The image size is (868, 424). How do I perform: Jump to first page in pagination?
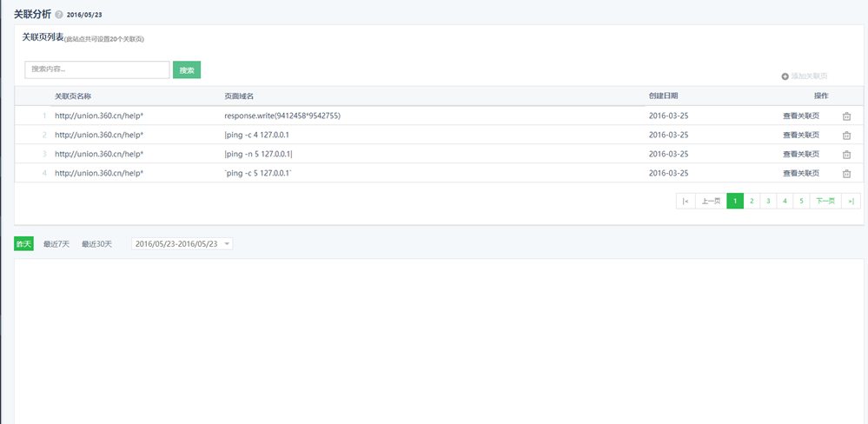pyautogui.click(x=686, y=201)
